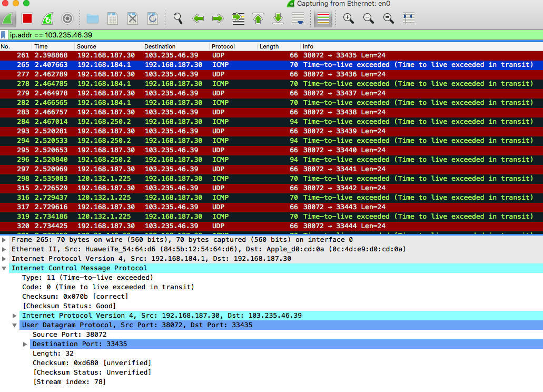Image resolution: width=543 pixels, height=392 pixels.
Task: Select the Checksum Status: Unverified line
Action: pyautogui.click(x=92, y=373)
